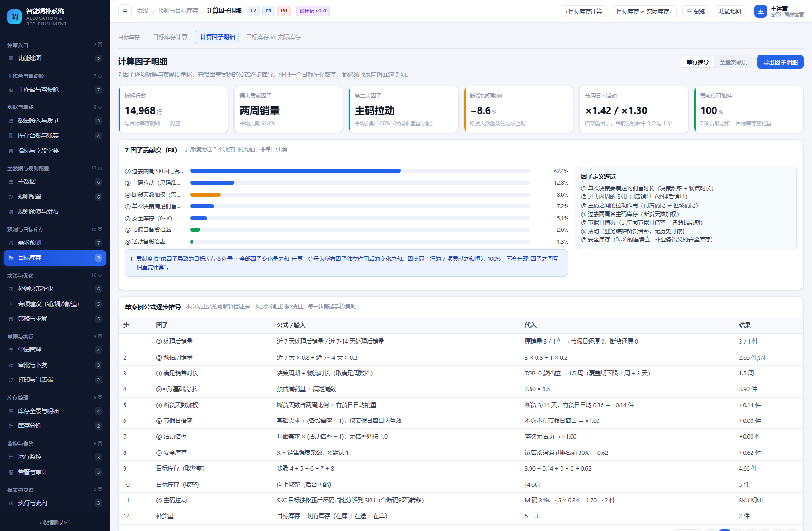Click the small icon left of 目标库存 in sidebar
812x531 pixels.
click(x=11, y=258)
